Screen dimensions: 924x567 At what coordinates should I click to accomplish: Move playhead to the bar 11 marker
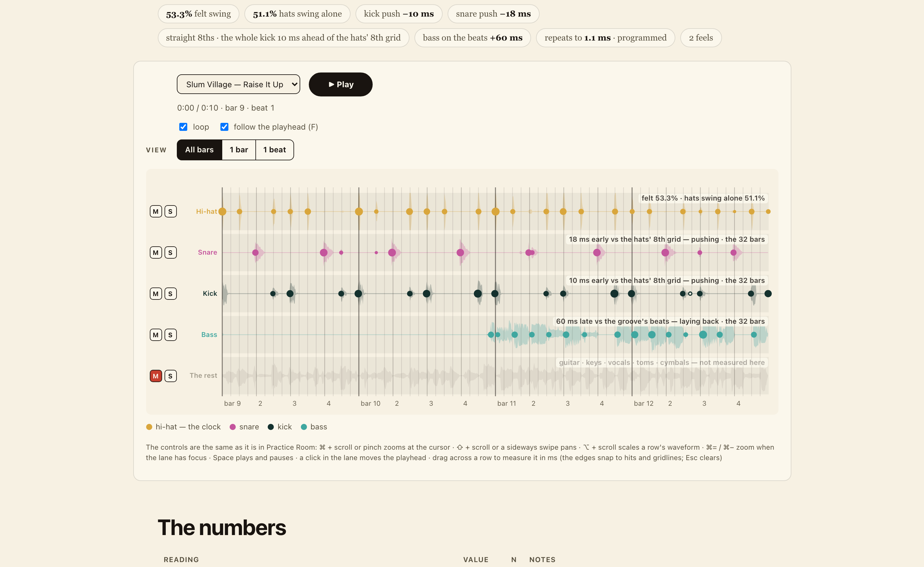507,403
